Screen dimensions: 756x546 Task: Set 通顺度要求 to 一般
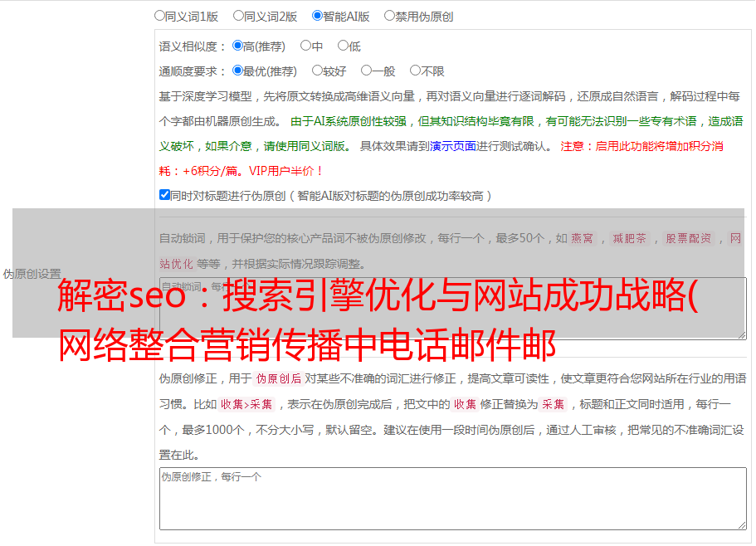click(x=366, y=71)
